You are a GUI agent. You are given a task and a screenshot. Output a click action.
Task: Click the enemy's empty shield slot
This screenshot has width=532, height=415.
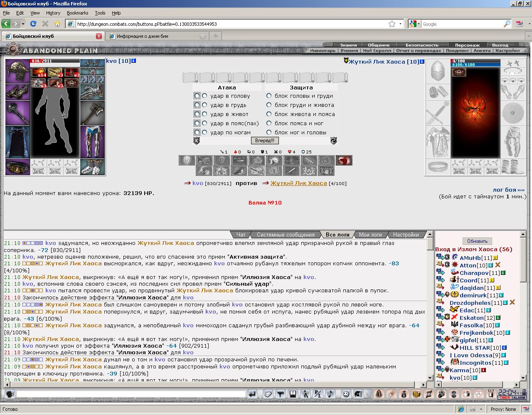click(x=512, y=113)
